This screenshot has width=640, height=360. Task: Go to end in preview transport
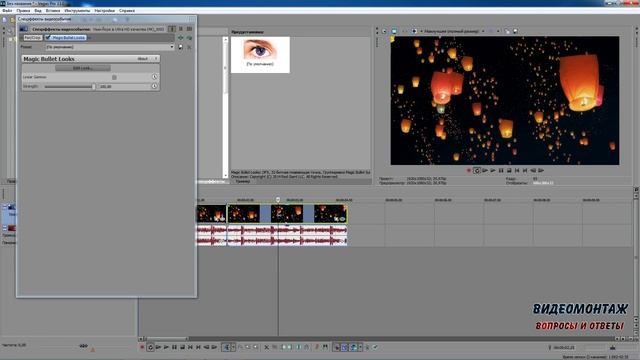525,171
